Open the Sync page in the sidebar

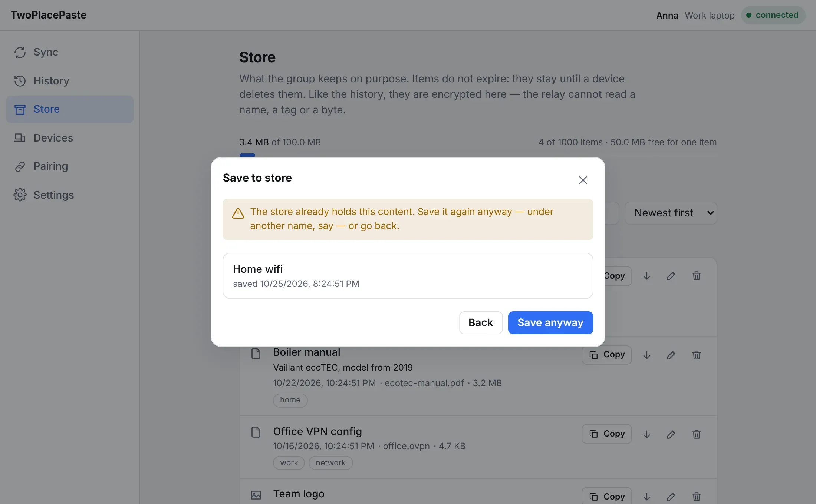pyautogui.click(x=70, y=52)
